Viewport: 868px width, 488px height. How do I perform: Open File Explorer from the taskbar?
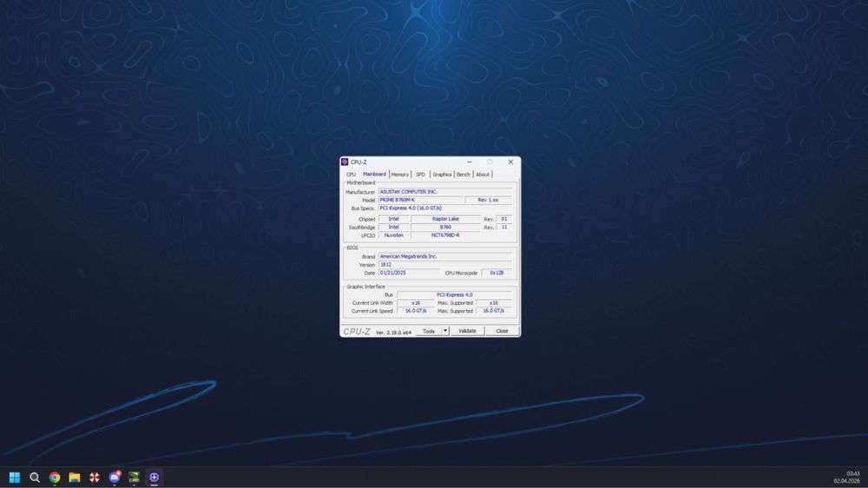coord(74,477)
